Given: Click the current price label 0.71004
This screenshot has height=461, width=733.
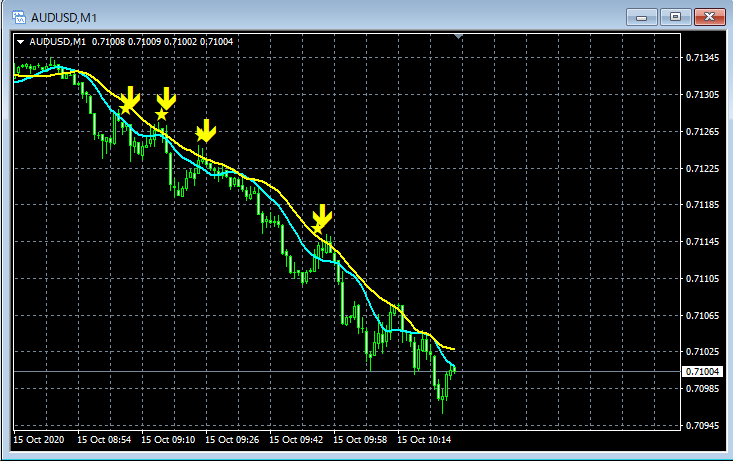Looking at the screenshot, I should 702,371.
